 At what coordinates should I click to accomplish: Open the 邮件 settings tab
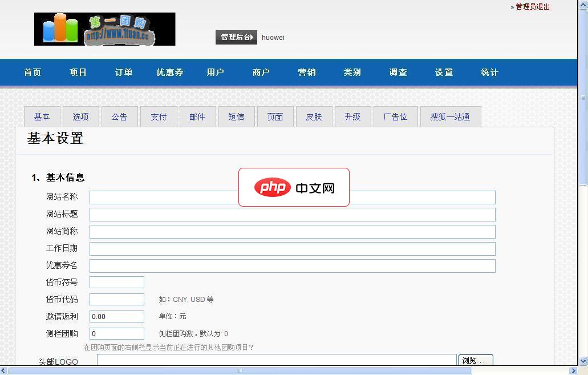(x=197, y=116)
